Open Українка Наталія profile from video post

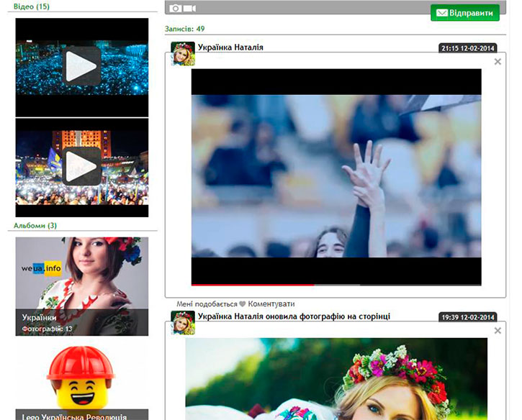point(230,47)
